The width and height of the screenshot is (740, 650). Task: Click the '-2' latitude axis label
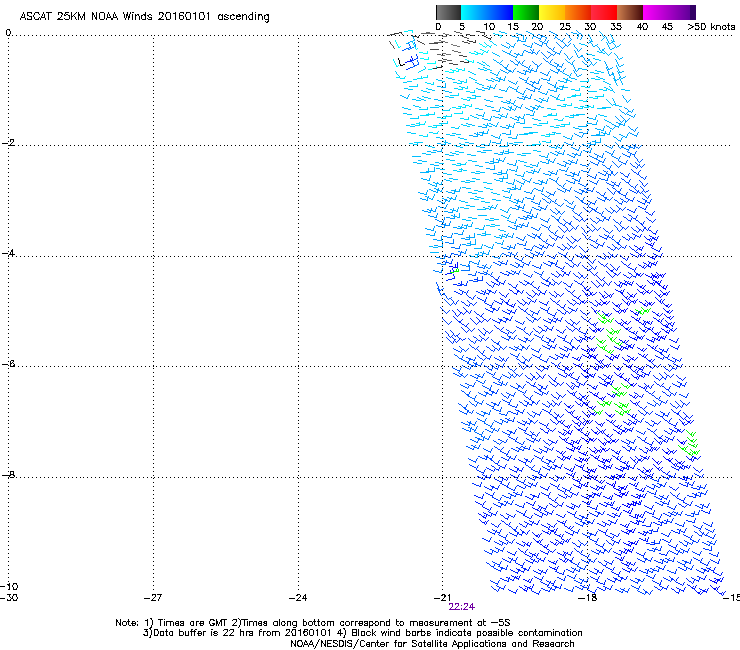tap(8, 143)
